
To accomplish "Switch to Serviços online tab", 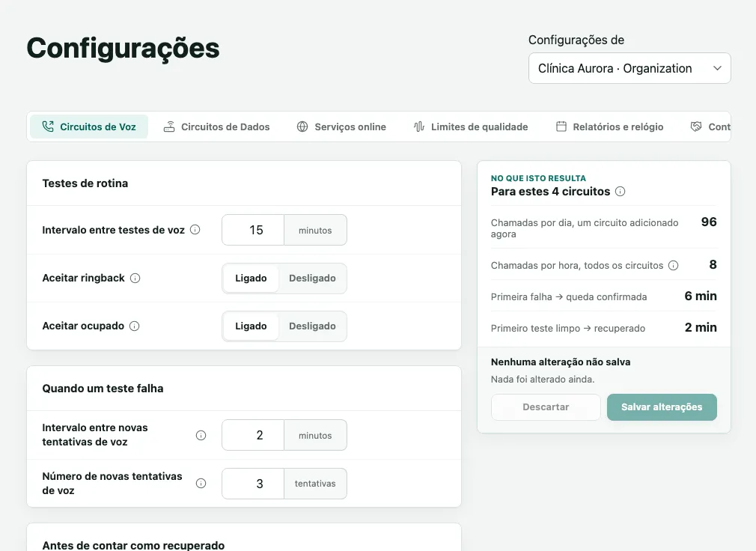I will (x=341, y=127).
